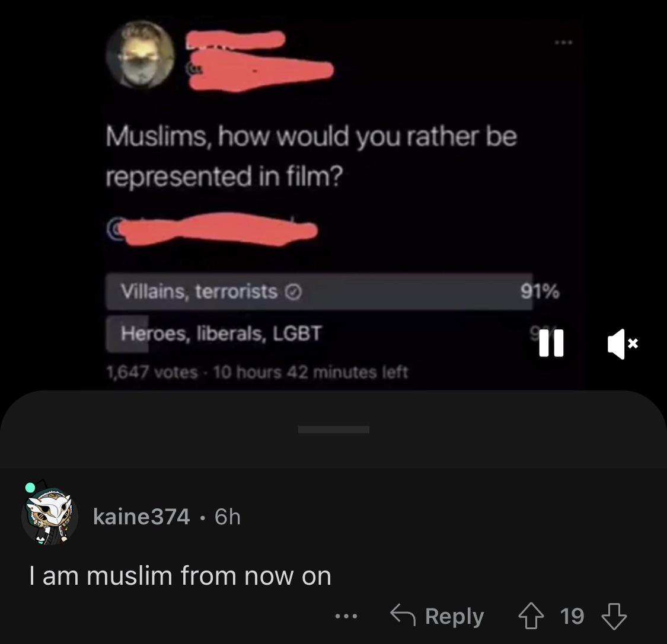Click the Reply button label
The height and width of the screenshot is (644, 667).
click(x=454, y=616)
